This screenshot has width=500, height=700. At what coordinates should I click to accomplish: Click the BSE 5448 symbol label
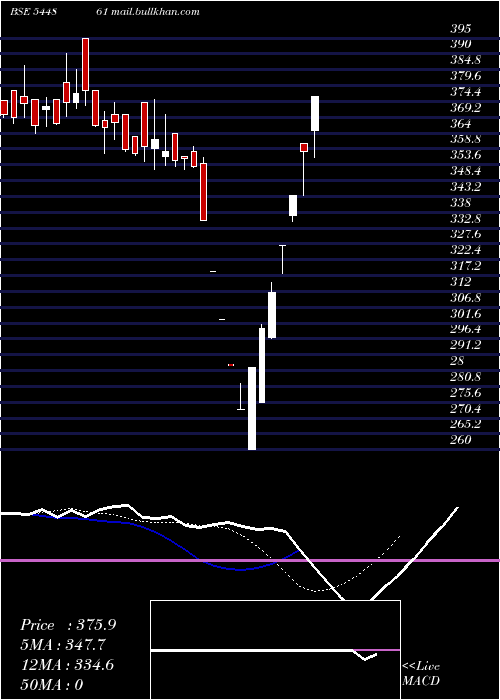point(33,12)
